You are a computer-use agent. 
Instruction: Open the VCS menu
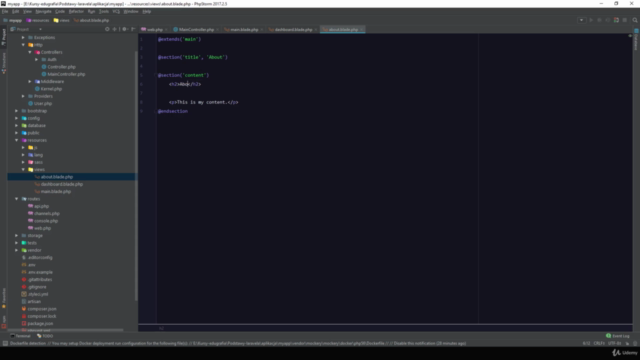[116, 11]
